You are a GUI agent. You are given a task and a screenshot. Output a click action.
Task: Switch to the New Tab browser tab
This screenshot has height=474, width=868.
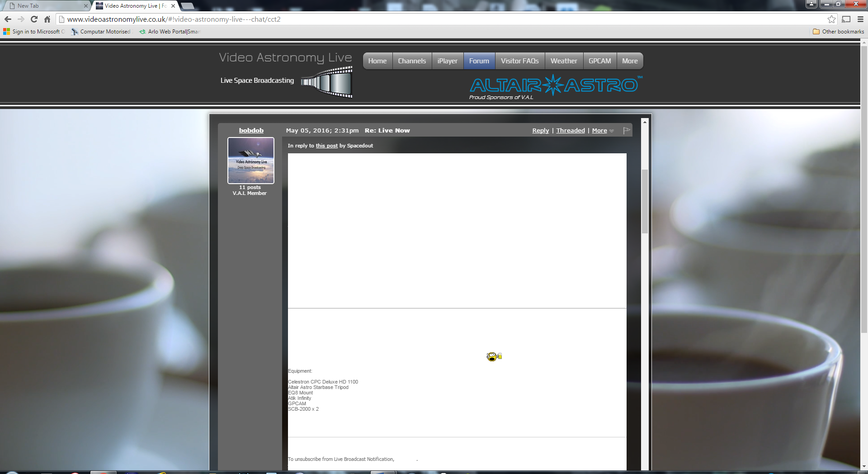coord(45,6)
